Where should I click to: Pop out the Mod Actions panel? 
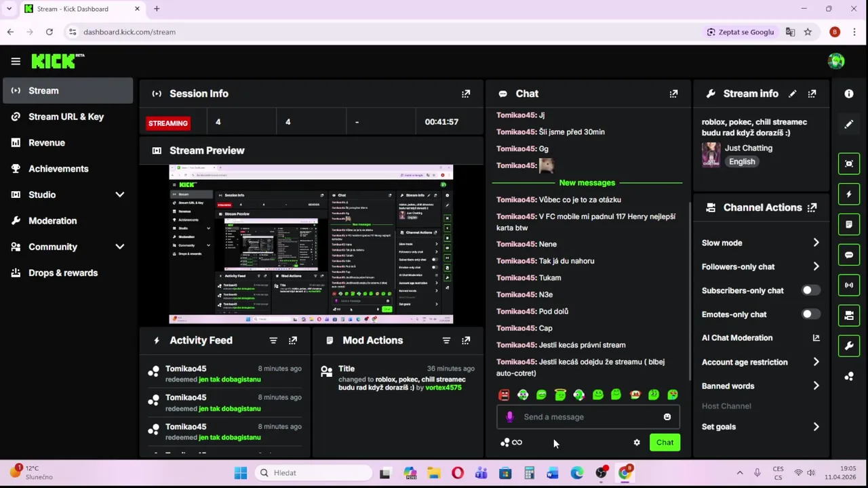click(x=466, y=340)
